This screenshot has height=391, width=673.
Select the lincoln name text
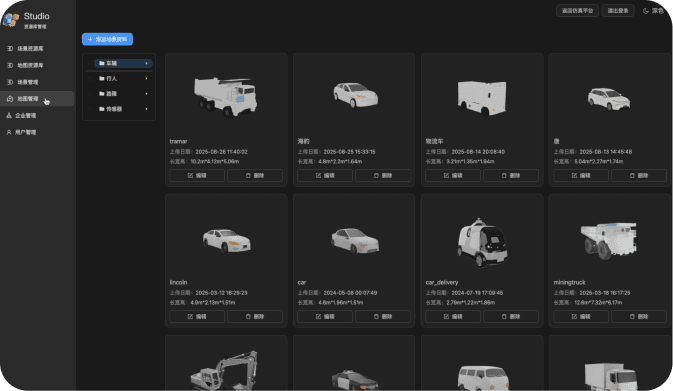[178, 282]
